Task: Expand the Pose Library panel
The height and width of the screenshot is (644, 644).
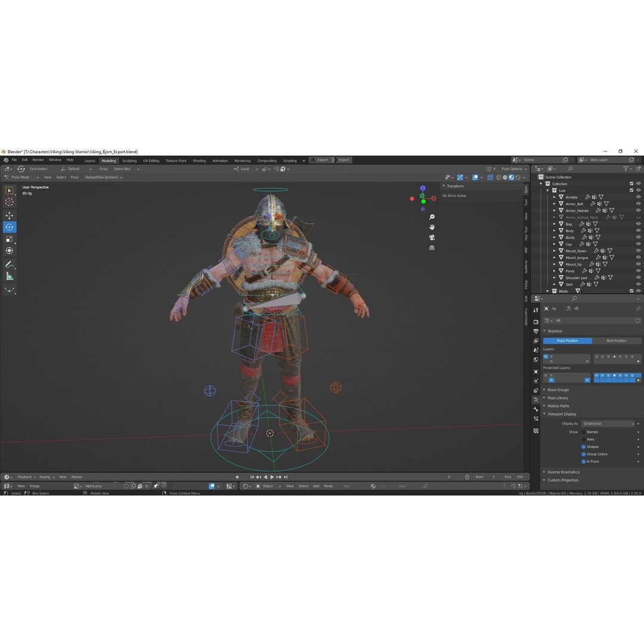Action: pos(558,398)
